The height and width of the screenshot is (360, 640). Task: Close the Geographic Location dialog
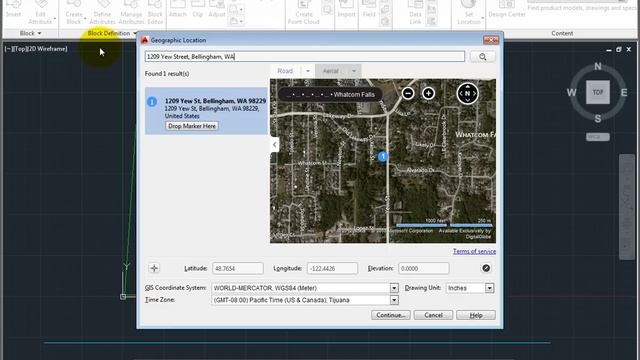pos(491,40)
